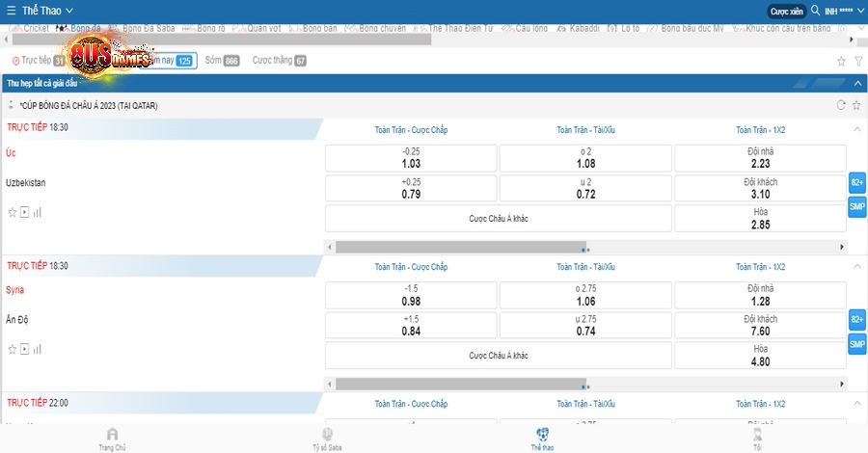
Task: Select Đội nhà odds 2.23 for Úc
Action: [x=759, y=158]
